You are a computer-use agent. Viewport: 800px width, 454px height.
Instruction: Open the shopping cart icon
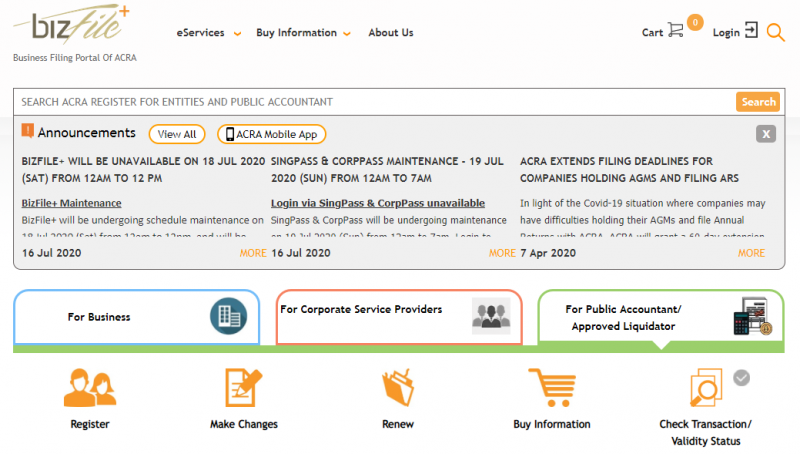coord(676,30)
